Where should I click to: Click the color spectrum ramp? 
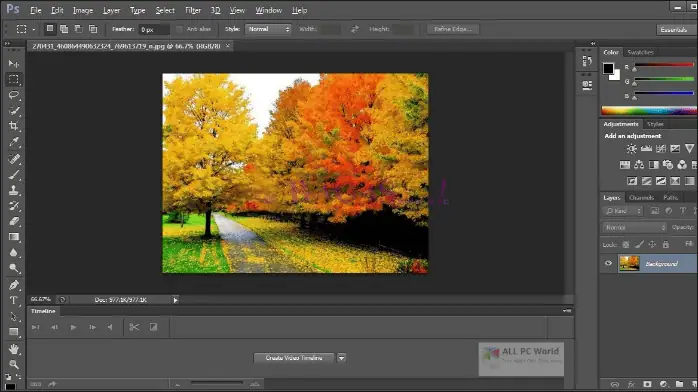pyautogui.click(x=649, y=110)
